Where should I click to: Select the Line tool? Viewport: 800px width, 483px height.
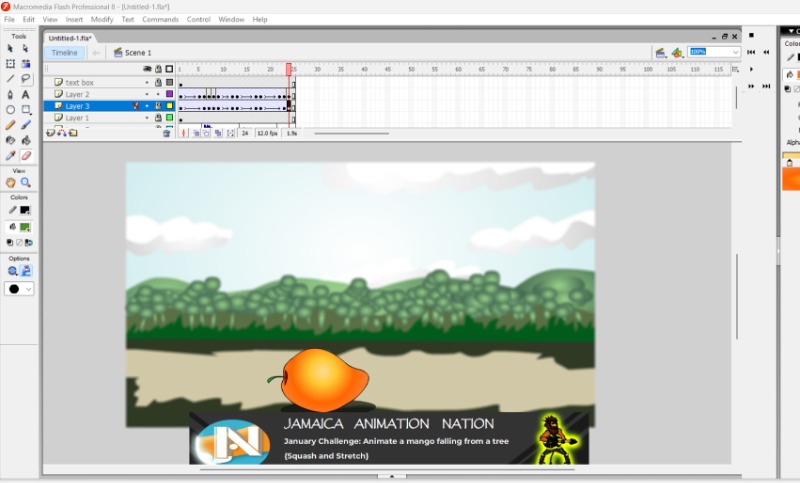tap(11, 78)
